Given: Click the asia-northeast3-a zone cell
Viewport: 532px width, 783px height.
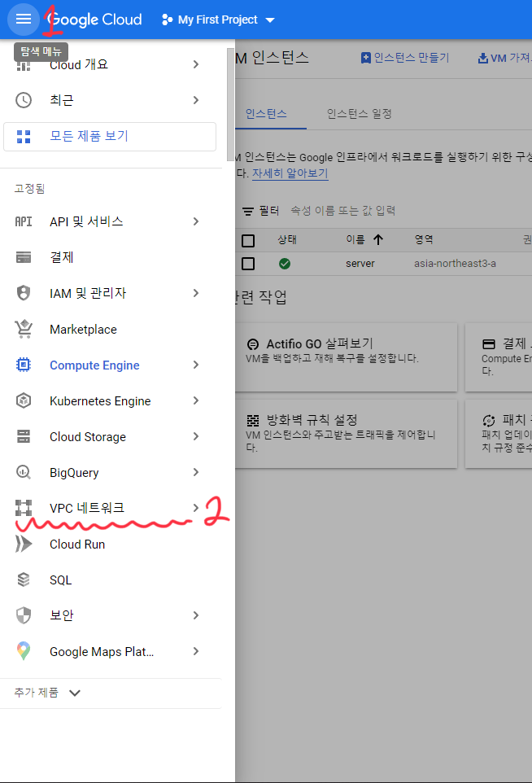Looking at the screenshot, I should click(x=455, y=264).
